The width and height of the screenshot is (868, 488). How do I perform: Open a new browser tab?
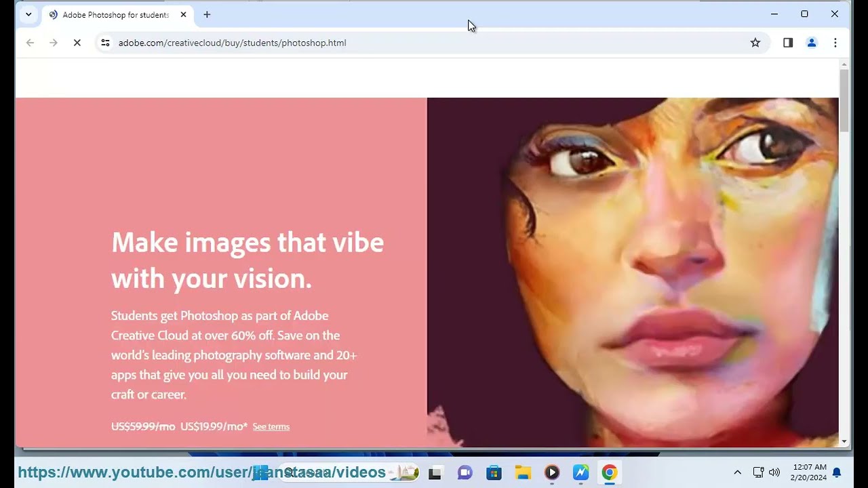coord(207,14)
